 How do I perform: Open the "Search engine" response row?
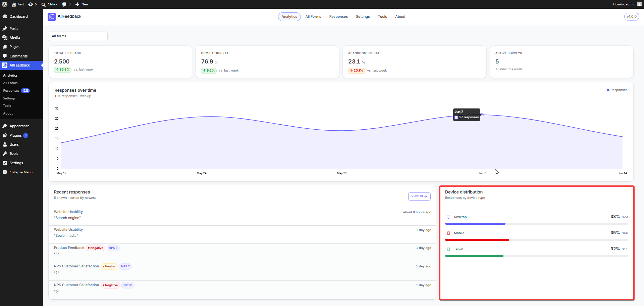(x=243, y=217)
